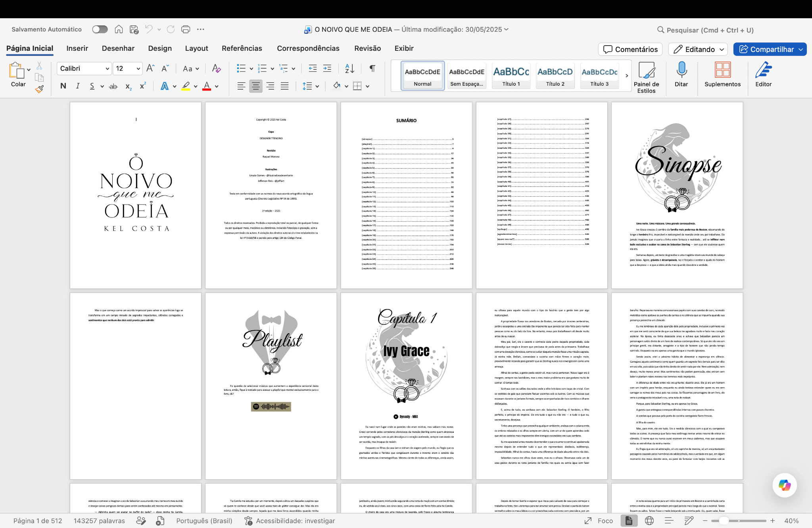Show paragraph marks with pilcrow icon
Screen dimensions: 812x528
(372, 69)
